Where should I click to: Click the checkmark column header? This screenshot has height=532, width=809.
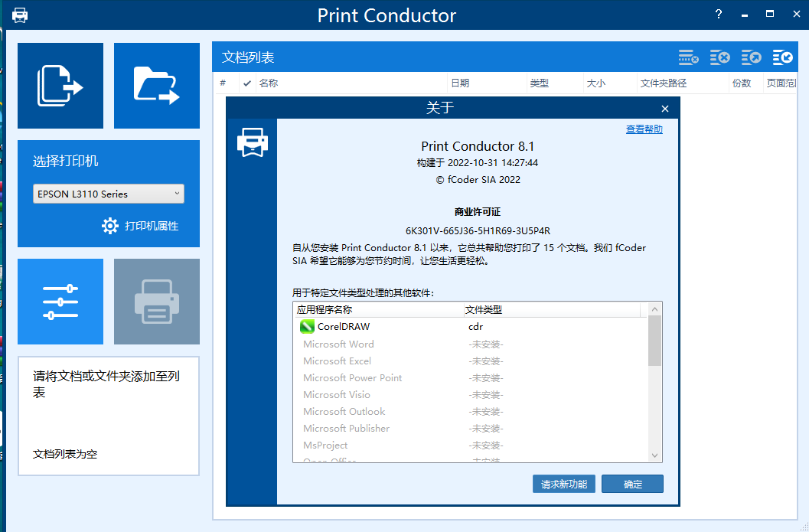(x=247, y=83)
